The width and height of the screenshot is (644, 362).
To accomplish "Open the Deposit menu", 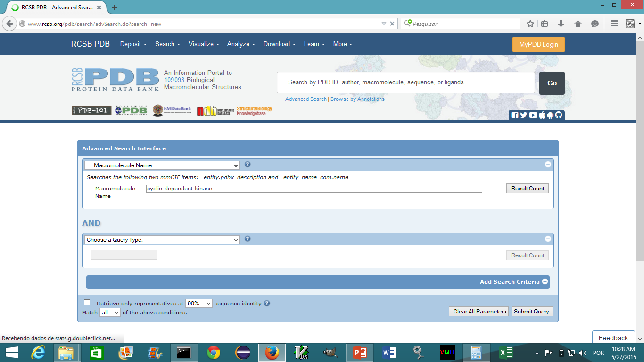I will [133, 44].
